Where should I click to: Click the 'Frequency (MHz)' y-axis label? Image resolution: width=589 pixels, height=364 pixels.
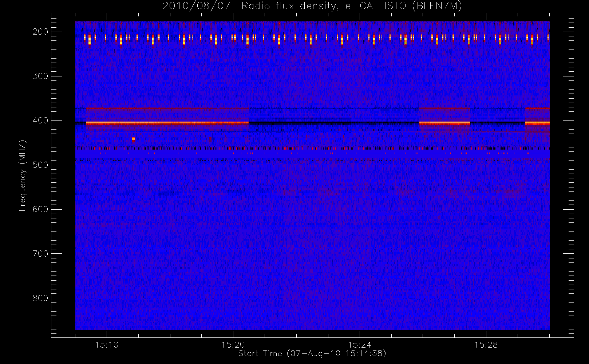(23, 175)
